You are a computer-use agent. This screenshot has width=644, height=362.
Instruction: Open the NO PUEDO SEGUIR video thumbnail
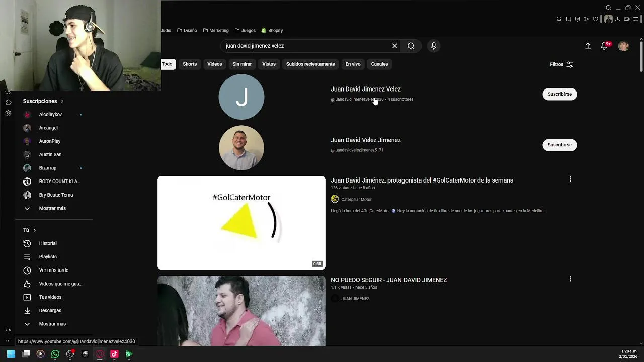point(242,311)
